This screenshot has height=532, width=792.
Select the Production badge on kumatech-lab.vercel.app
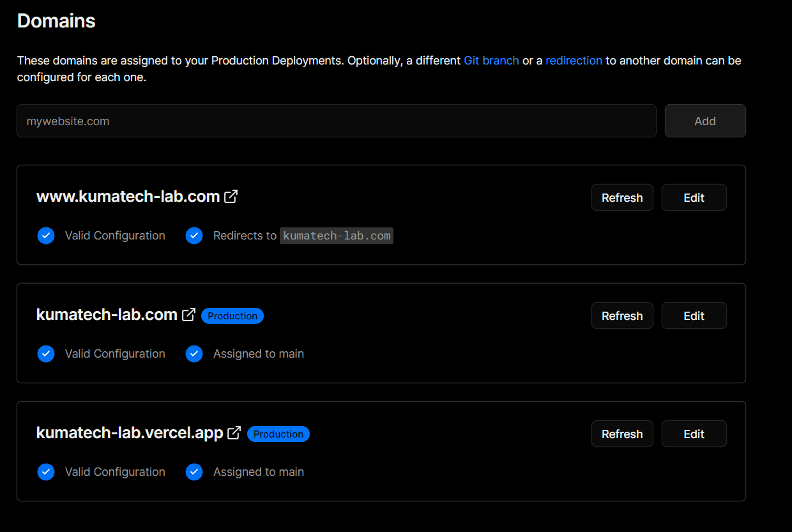[x=278, y=434]
